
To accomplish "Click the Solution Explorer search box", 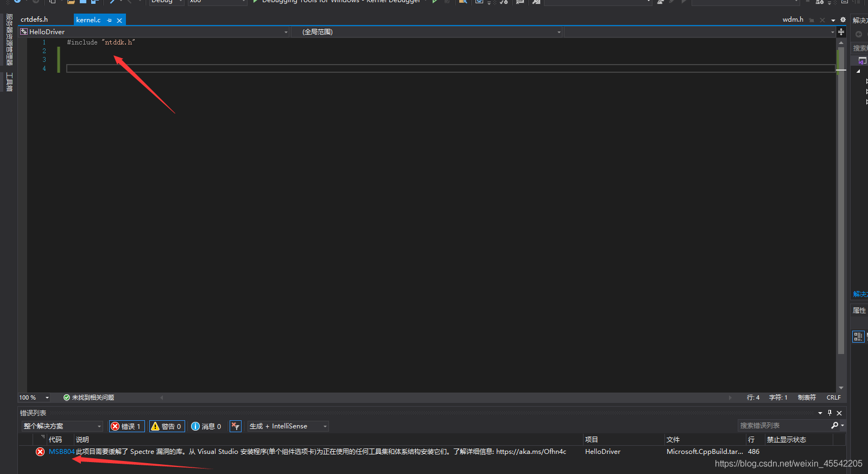I will click(x=860, y=48).
